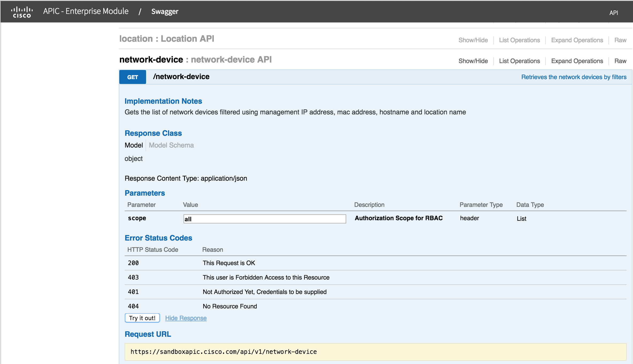Click 'Authorization Scope for RBAC' description
Viewport: 633px width, 364px height.
pyautogui.click(x=399, y=218)
